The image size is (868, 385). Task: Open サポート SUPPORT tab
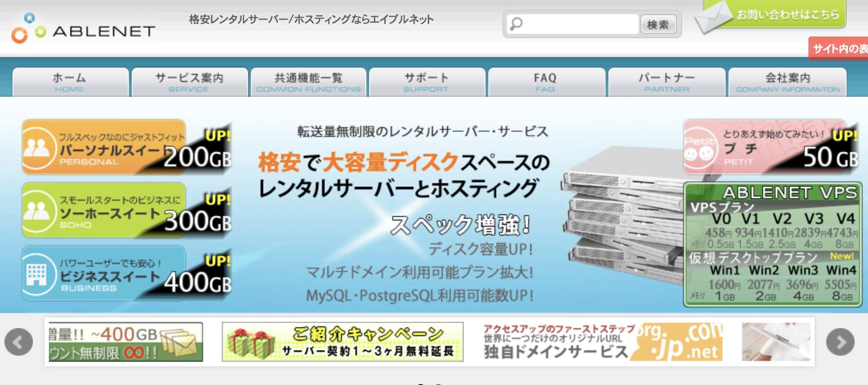(427, 82)
